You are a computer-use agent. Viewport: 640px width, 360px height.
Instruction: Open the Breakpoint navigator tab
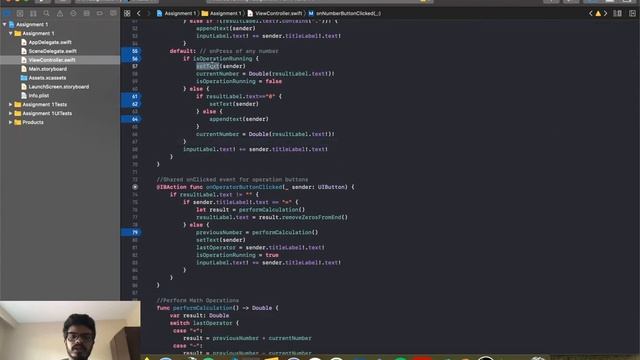pos(100,13)
